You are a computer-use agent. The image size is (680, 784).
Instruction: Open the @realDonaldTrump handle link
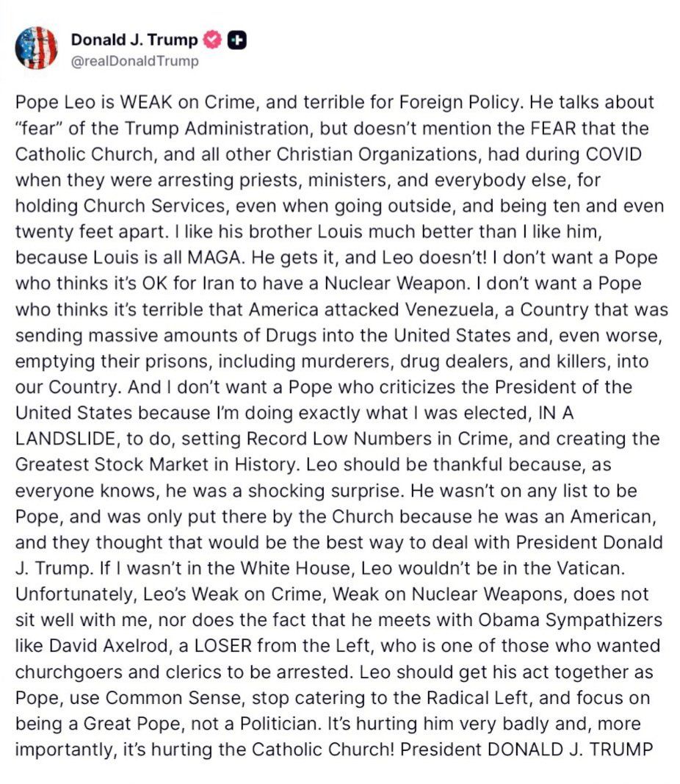(134, 61)
